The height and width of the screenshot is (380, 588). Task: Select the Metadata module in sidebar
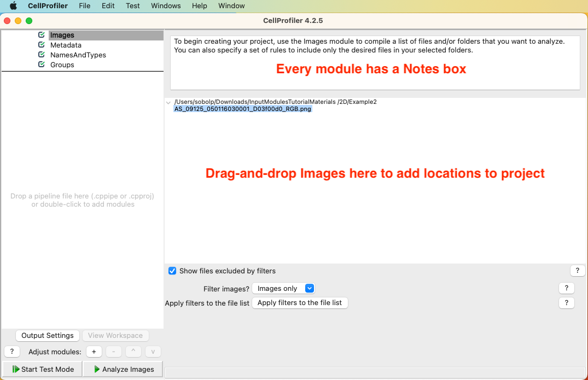point(66,45)
